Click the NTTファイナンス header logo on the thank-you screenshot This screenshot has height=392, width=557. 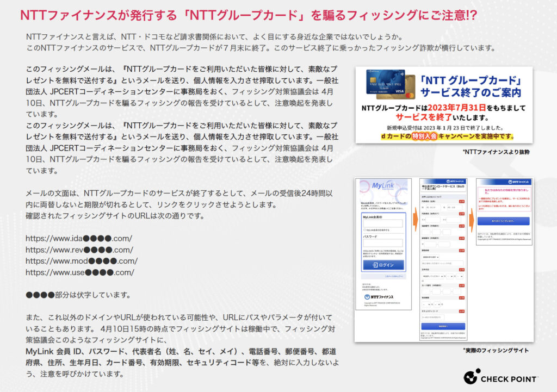pyautogui.click(x=519, y=182)
